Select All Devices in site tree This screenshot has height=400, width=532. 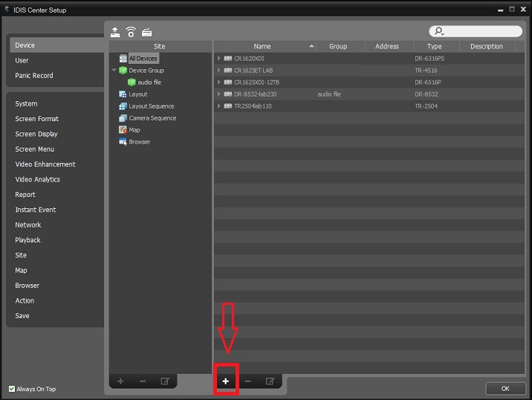[x=143, y=59]
